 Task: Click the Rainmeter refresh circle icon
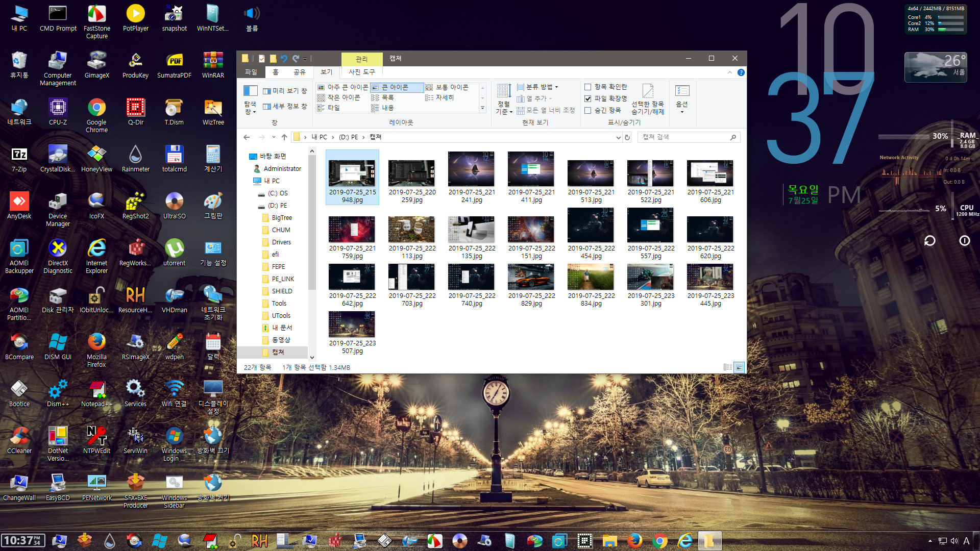[929, 241]
